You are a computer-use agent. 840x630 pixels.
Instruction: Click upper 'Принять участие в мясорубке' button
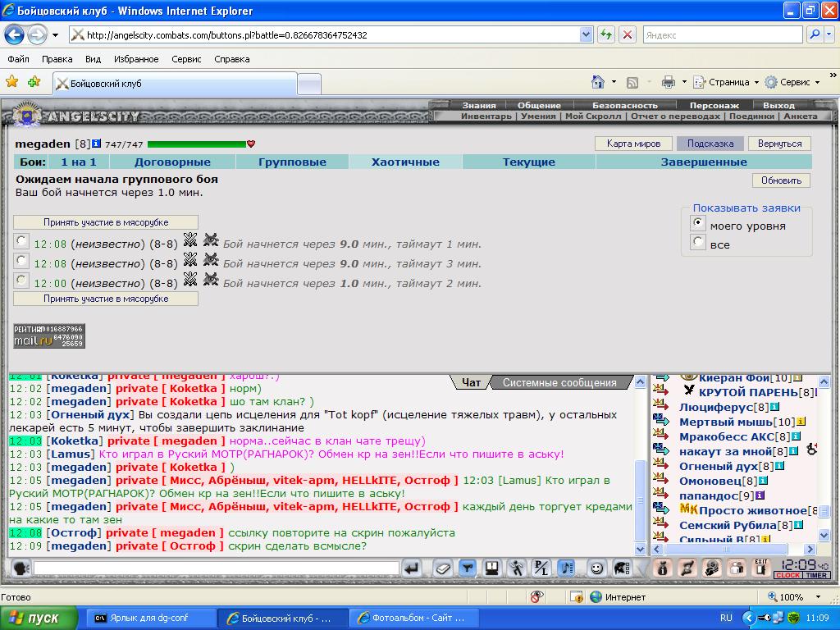click(x=106, y=222)
